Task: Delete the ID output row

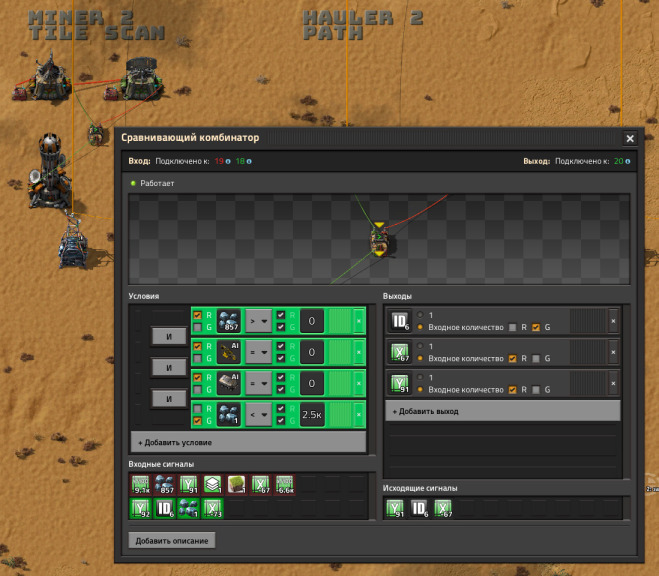Action: 613,321
